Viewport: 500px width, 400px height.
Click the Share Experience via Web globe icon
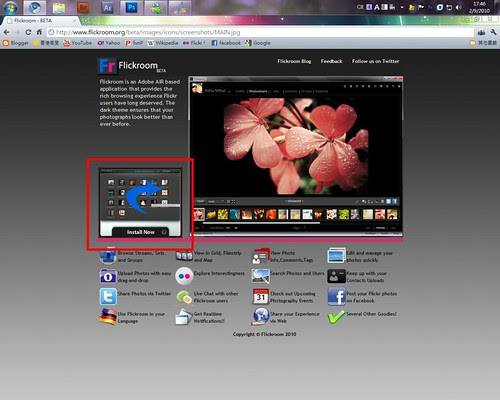(x=260, y=317)
